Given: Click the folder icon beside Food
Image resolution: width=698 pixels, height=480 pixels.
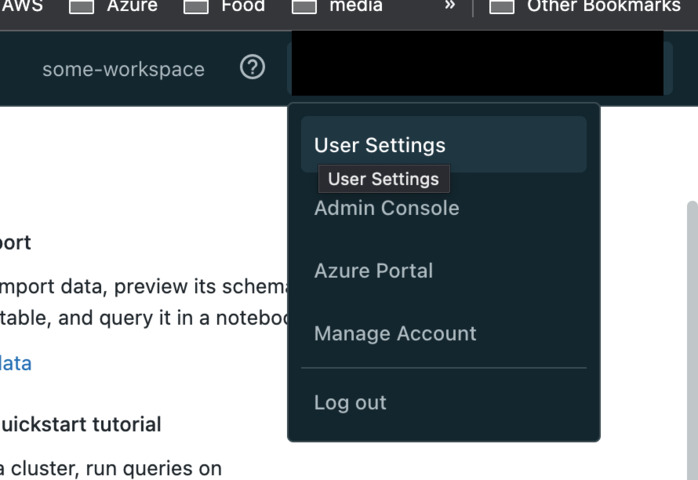Looking at the screenshot, I should (x=196, y=7).
